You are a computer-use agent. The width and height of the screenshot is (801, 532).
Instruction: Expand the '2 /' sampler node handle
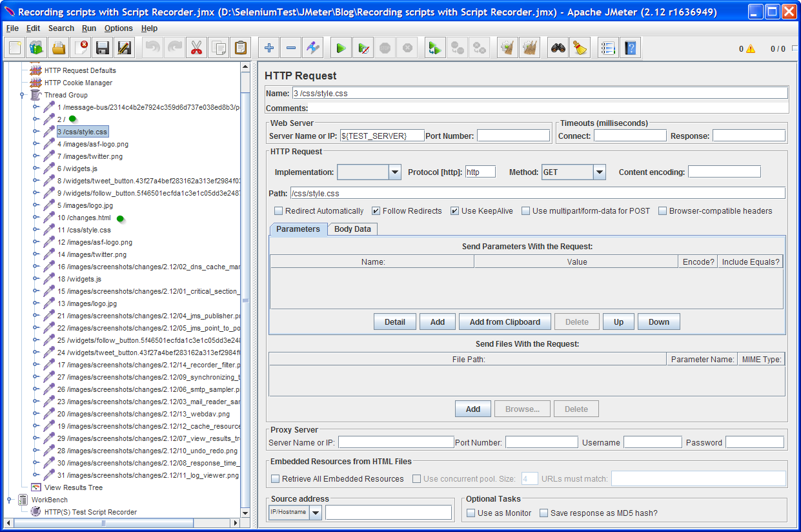[36, 119]
